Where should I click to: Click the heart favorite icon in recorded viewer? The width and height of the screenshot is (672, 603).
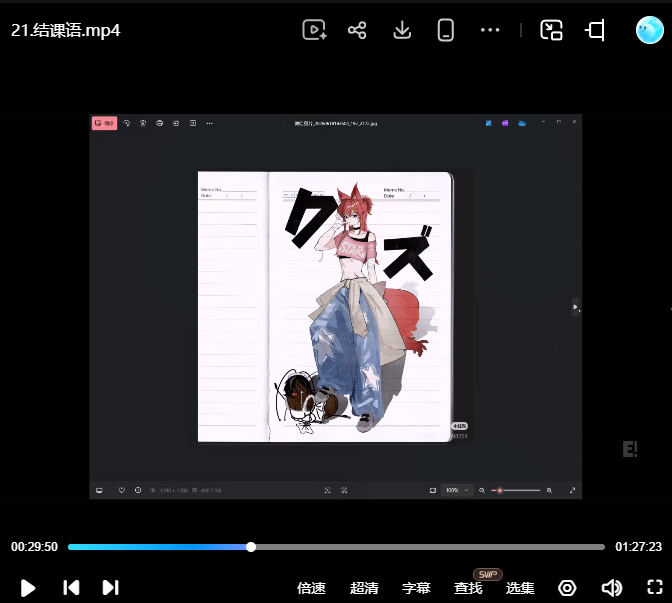pyautogui.click(x=122, y=490)
